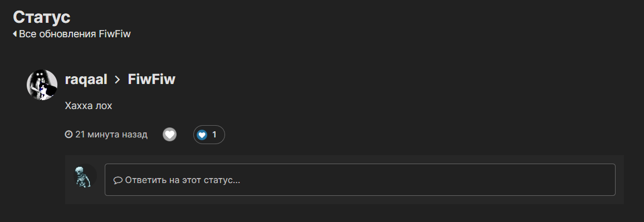This screenshot has width=644, height=222.
Task: Click the word FiwFiw in the back link
Action: [x=115, y=33]
